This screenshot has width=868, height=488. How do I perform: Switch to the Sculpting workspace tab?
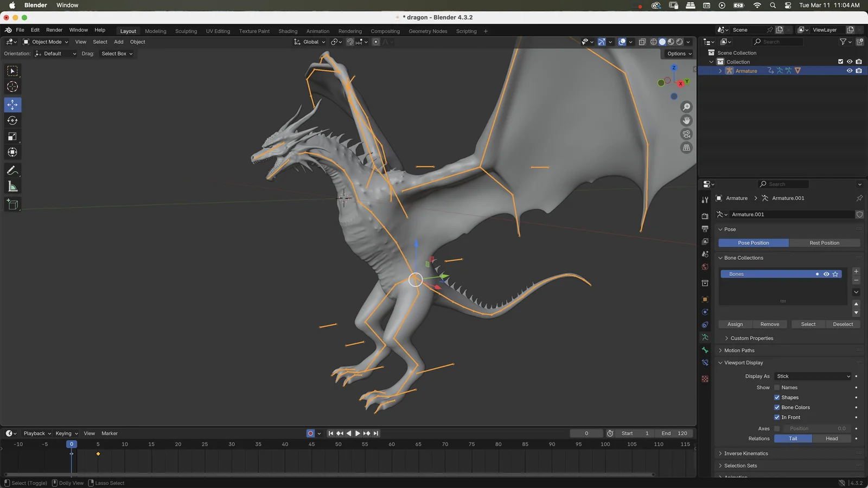[186, 31]
